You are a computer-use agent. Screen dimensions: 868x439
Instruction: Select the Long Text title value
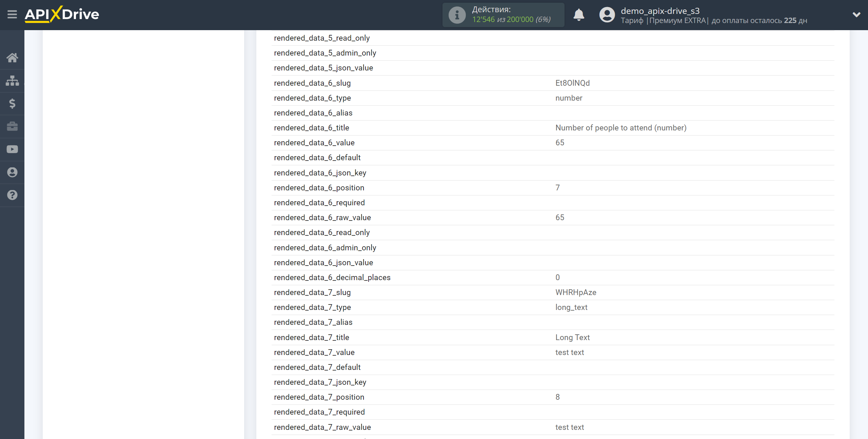(572, 337)
